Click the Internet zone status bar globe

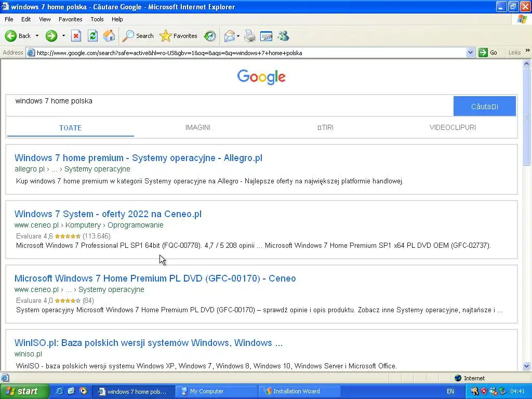pyautogui.click(x=458, y=378)
